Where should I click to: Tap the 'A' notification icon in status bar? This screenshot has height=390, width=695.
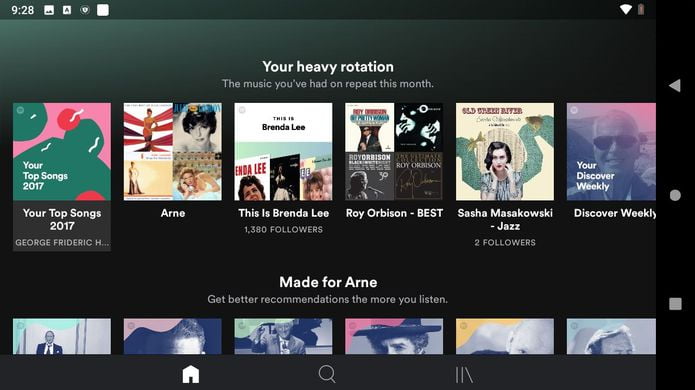coord(67,10)
